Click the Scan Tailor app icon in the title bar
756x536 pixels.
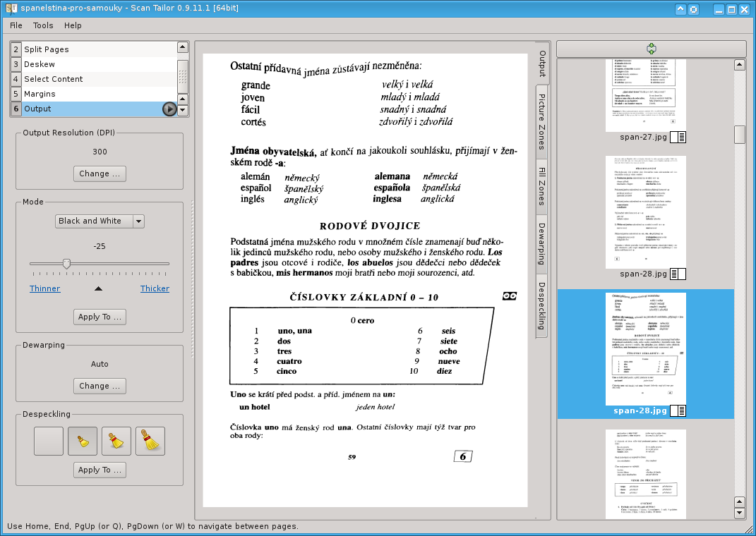(11, 8)
